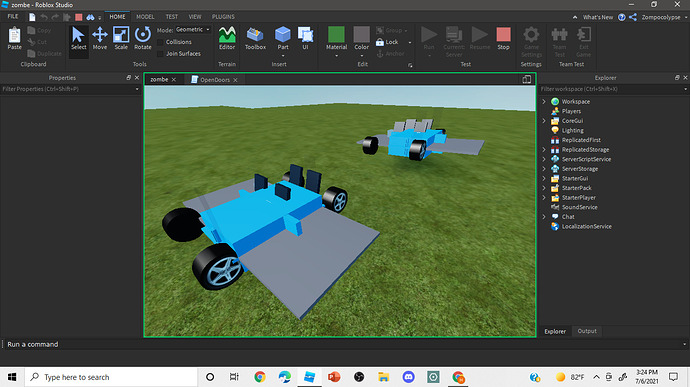Open the Toolbox panel
This screenshot has height=387, width=690.
tap(255, 38)
